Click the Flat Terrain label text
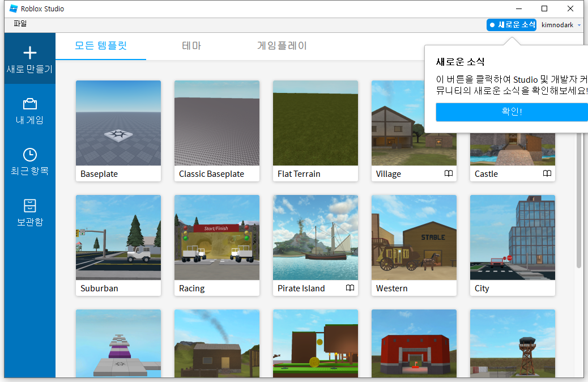 [x=299, y=174]
